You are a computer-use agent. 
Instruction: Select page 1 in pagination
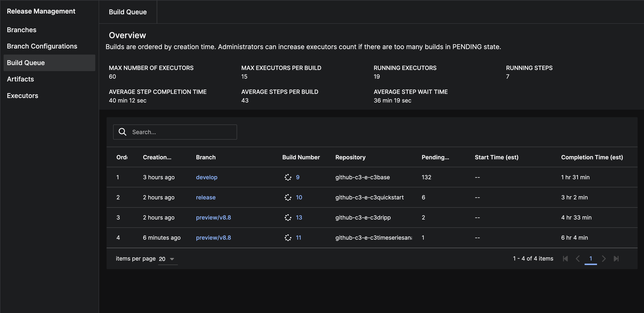pyautogui.click(x=590, y=258)
